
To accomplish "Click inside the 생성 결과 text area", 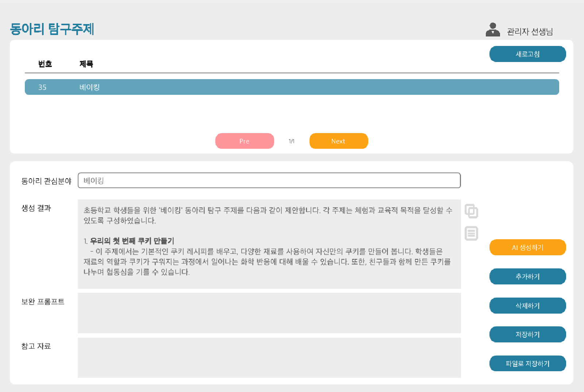I will [269, 244].
